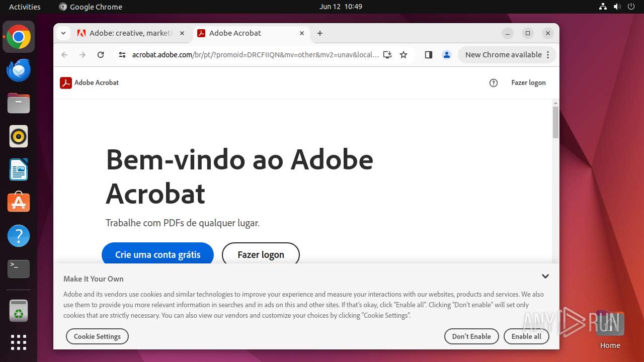Collapse the cookie banner with the chevron
The height and width of the screenshot is (362, 644).
tap(545, 277)
